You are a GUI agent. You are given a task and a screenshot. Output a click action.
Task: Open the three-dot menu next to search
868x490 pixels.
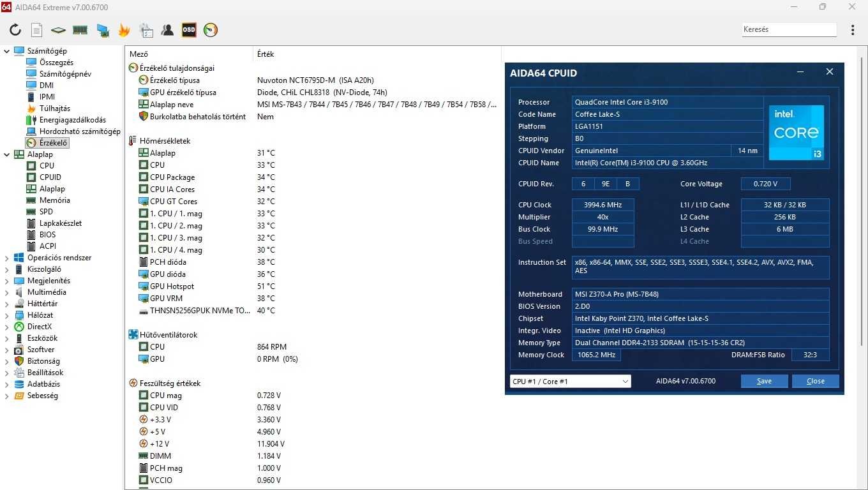pyautogui.click(x=853, y=30)
